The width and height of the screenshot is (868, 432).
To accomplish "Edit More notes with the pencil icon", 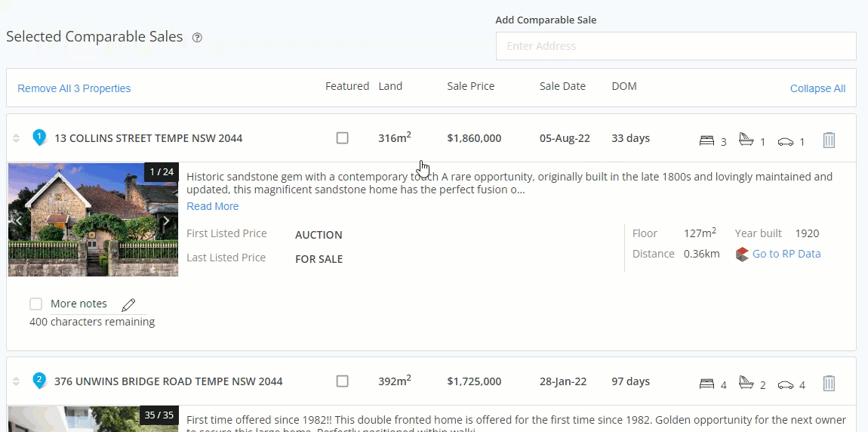I will coord(128,304).
